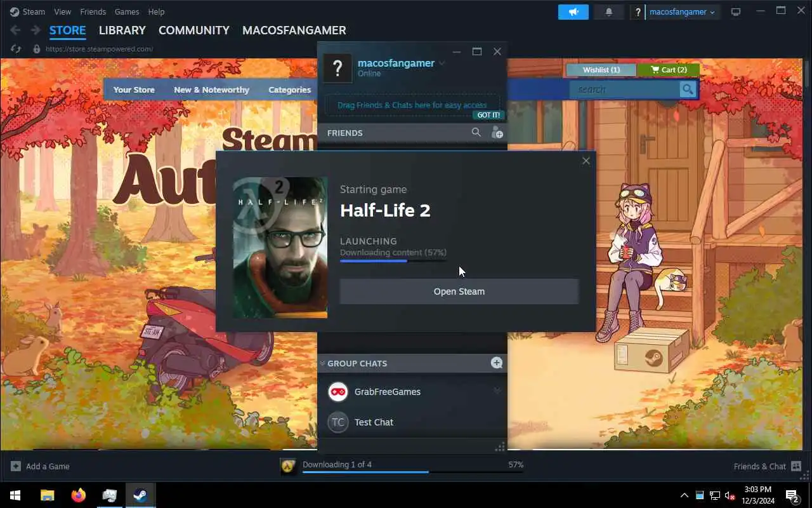Create a new group chat plus icon
The image size is (812, 508).
tap(497, 363)
